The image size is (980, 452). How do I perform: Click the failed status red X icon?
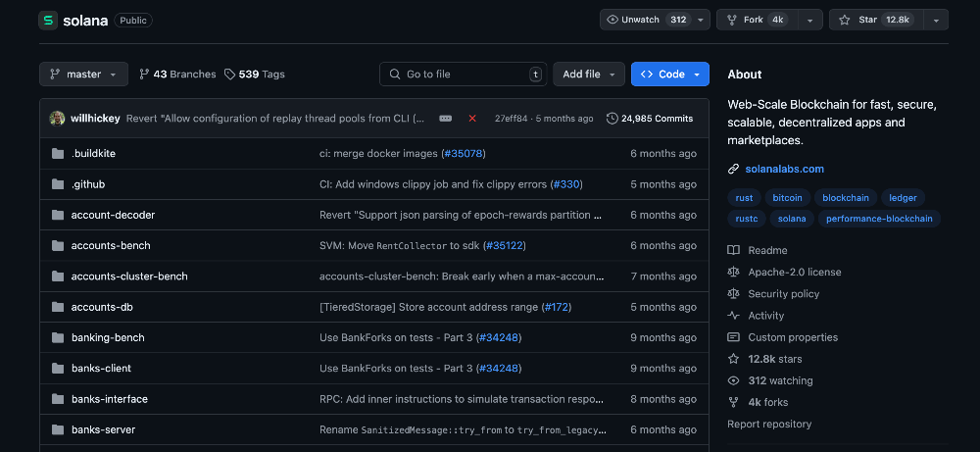pyautogui.click(x=472, y=119)
